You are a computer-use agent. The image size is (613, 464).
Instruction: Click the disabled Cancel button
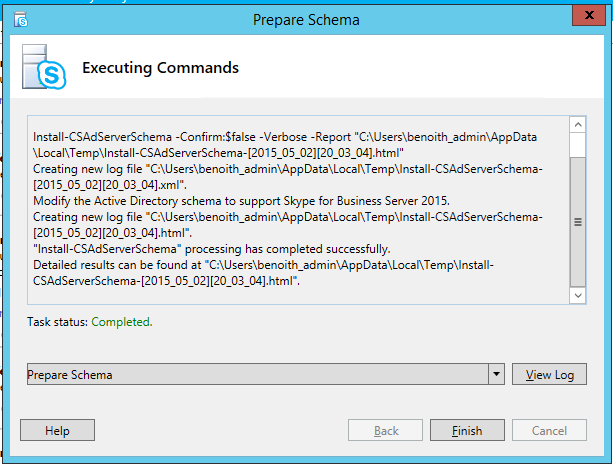pyautogui.click(x=549, y=431)
